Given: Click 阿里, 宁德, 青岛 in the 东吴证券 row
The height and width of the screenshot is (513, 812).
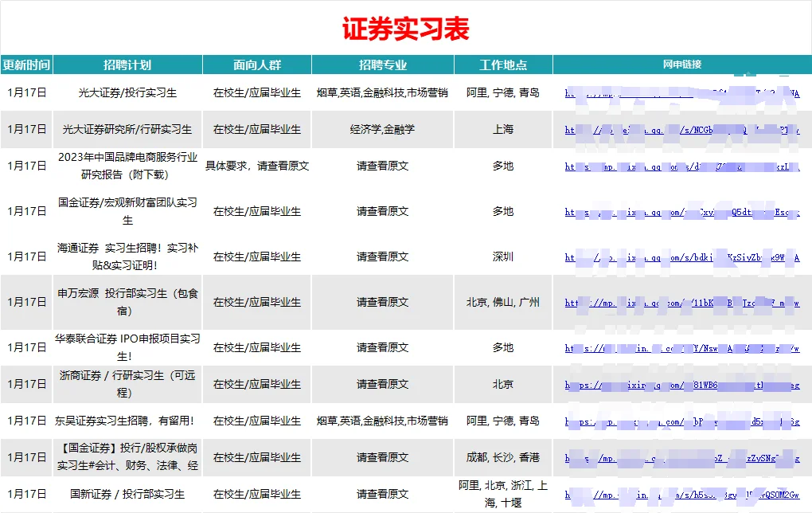Looking at the screenshot, I should point(503,421).
